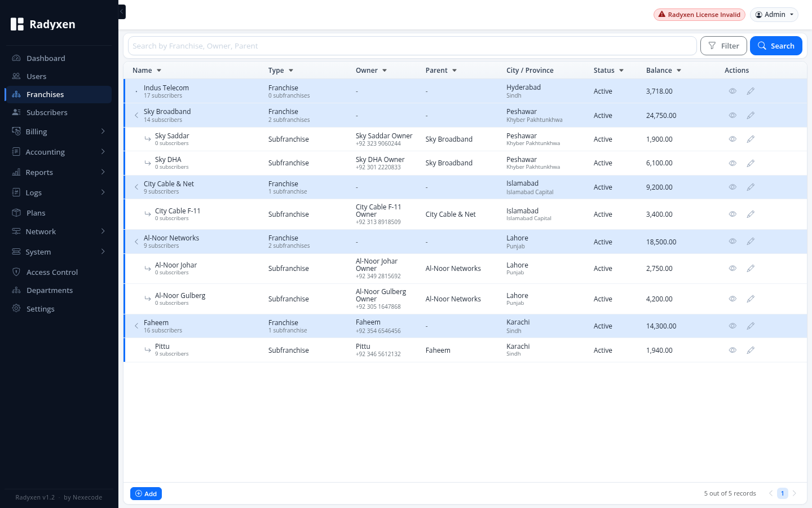Click the Radyxen logo icon
This screenshot has height=508, width=812.
(x=17, y=24)
